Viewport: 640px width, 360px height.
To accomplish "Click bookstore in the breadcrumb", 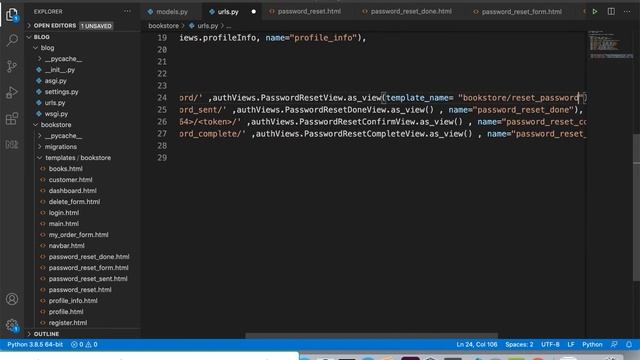I will coord(163,26).
